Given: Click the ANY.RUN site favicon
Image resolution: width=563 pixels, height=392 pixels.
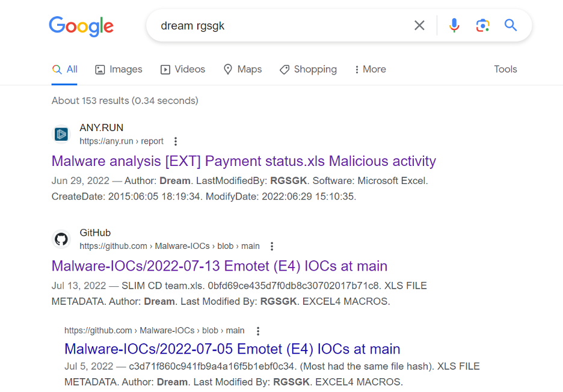Looking at the screenshot, I should 61,134.
